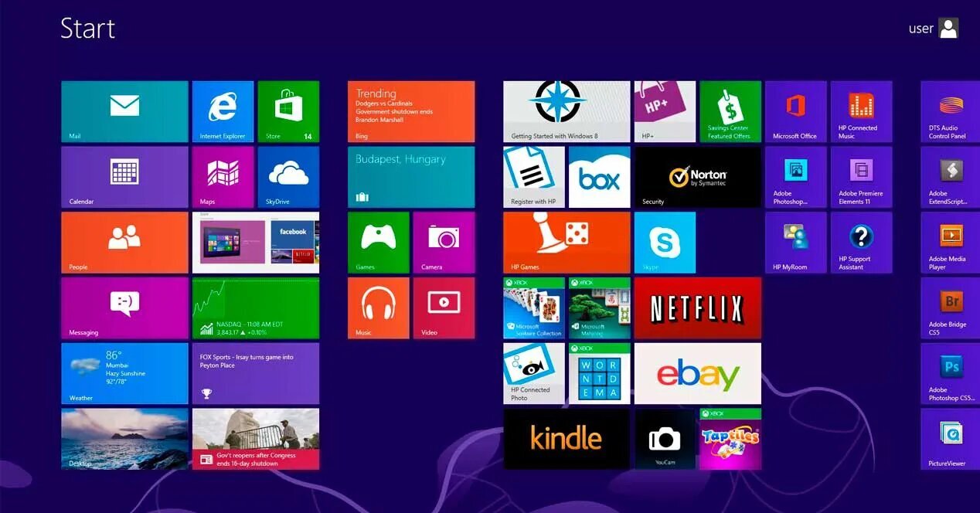Open the HP Games tile
The height and width of the screenshot is (513, 980).
coord(567,243)
